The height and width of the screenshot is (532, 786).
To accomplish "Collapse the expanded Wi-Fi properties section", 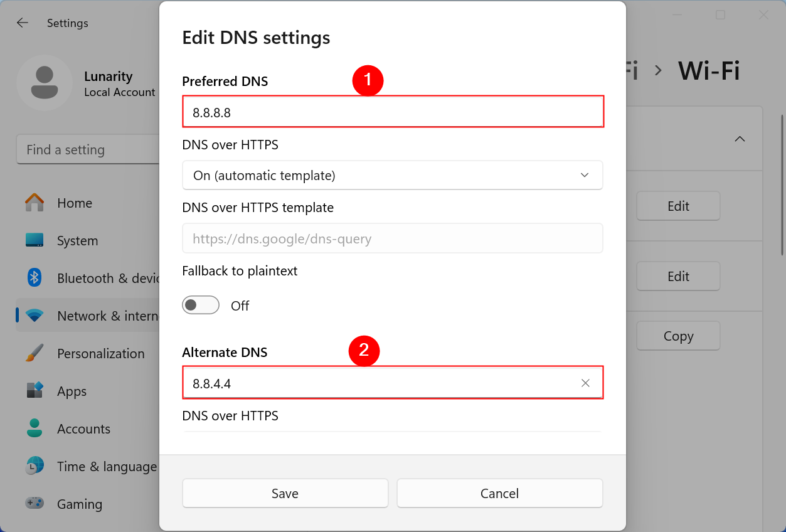I will (x=740, y=139).
